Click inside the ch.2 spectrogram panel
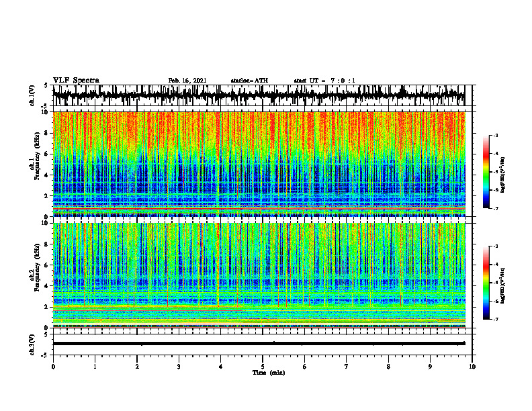Viewport: 532px width, 411px height. pyautogui.click(x=259, y=275)
